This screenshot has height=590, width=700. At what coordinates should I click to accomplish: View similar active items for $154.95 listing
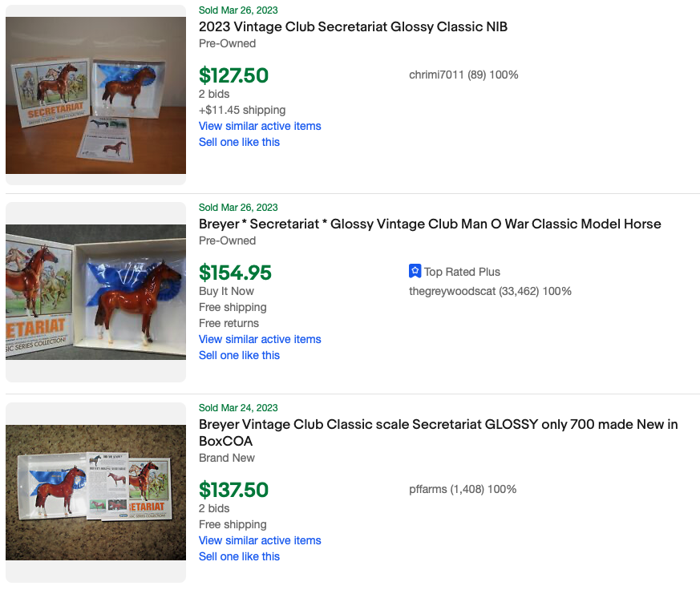pyautogui.click(x=260, y=339)
